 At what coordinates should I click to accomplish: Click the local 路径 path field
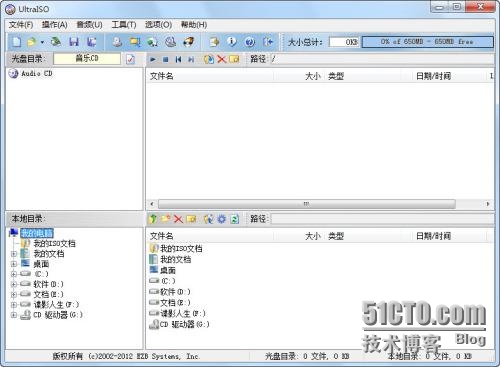382,219
